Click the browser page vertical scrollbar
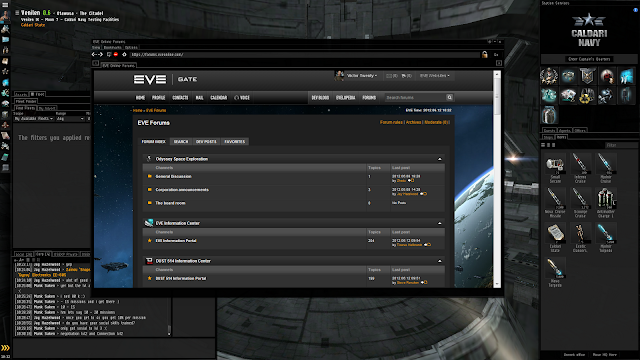Viewport: 640px width, 360px height. point(497,180)
